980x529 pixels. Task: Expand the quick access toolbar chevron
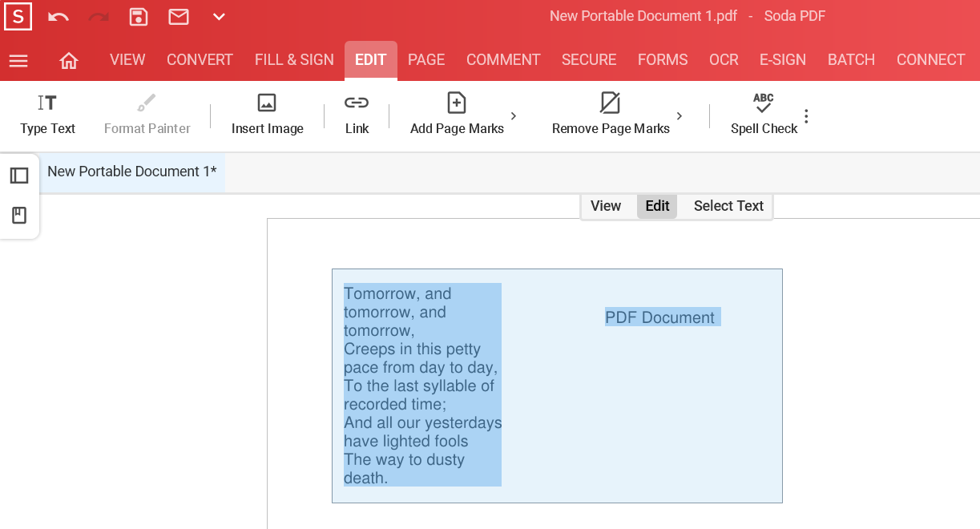pos(219,17)
